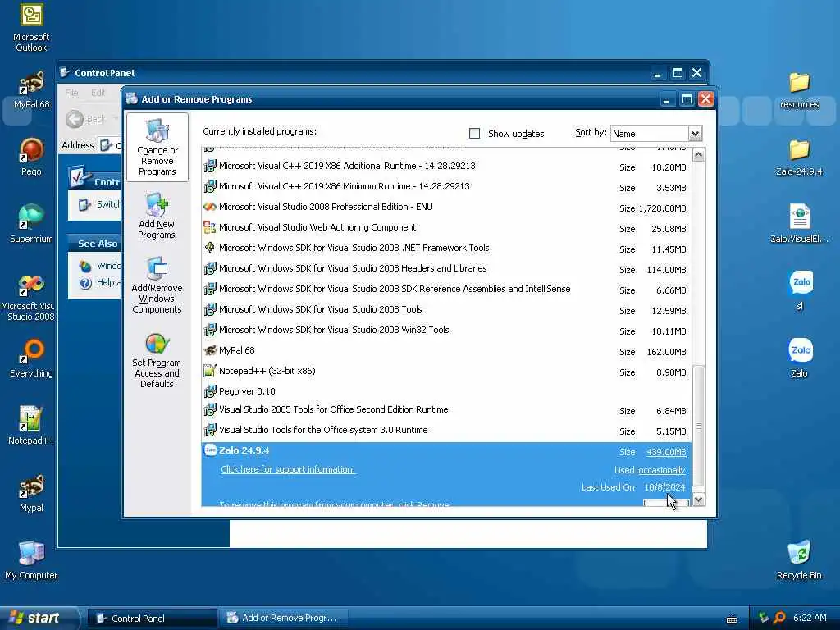
Task: Toggle Show updates checkbox
Action: tap(475, 134)
